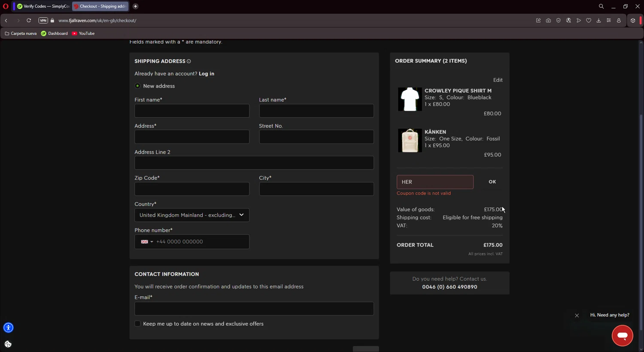Screen dimensions: 644x352
Task: Open the ad blocker shield icon
Action: (558, 21)
